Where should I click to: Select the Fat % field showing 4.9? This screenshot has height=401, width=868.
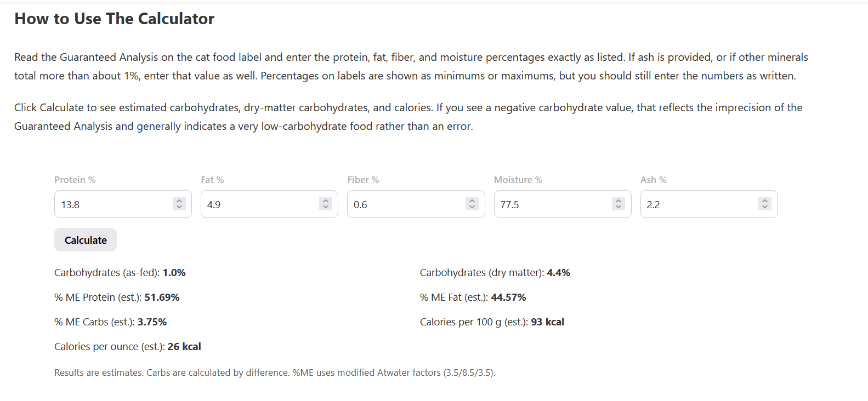[x=259, y=204]
